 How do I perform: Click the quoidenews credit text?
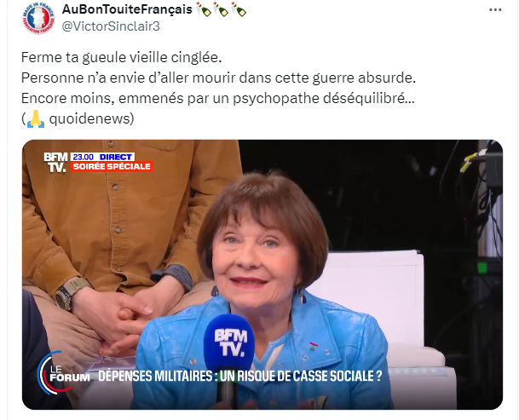[x=88, y=118]
